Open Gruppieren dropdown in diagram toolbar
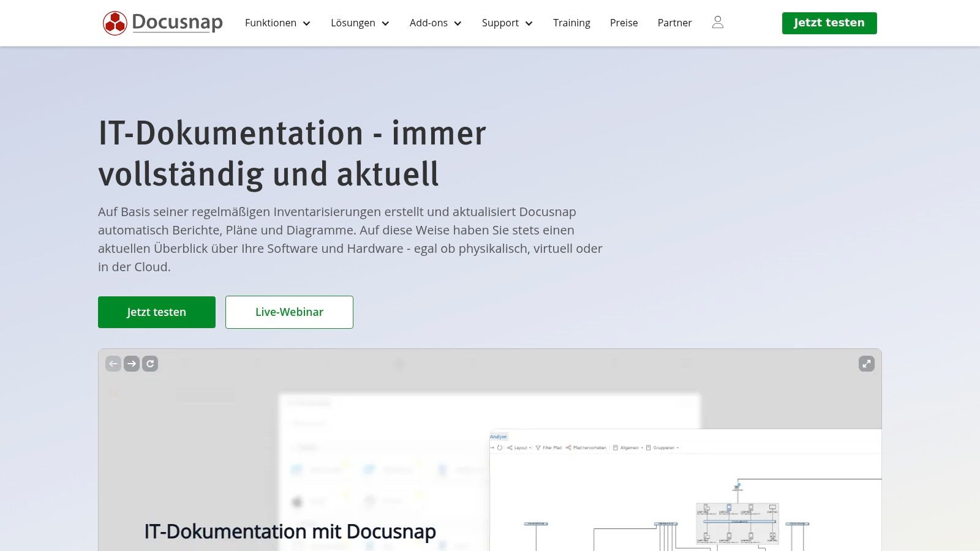Screen dimensions: 980x551 tap(663, 448)
